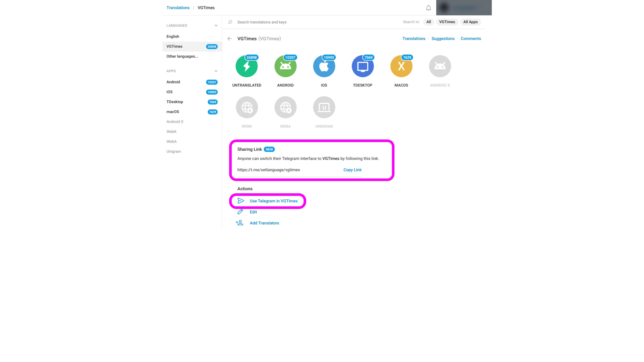Image resolution: width=644 pixels, height=362 pixels.
Task: Open the green Android app icon
Action: pyautogui.click(x=285, y=66)
